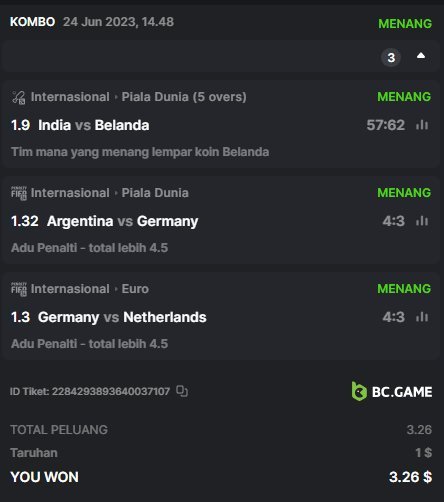
Task: Click the MENANG status at top header
Action: tap(405, 24)
